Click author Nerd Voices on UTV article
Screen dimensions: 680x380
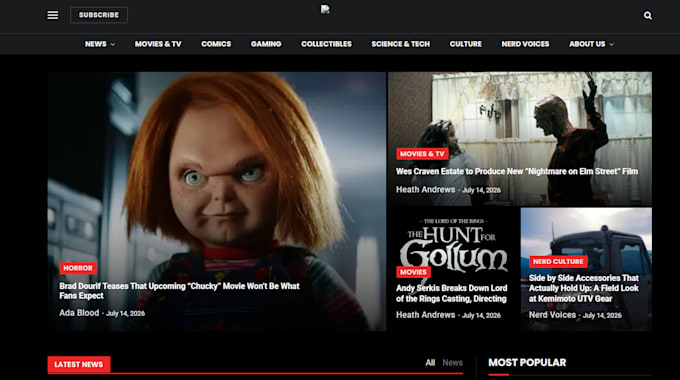[x=552, y=315]
